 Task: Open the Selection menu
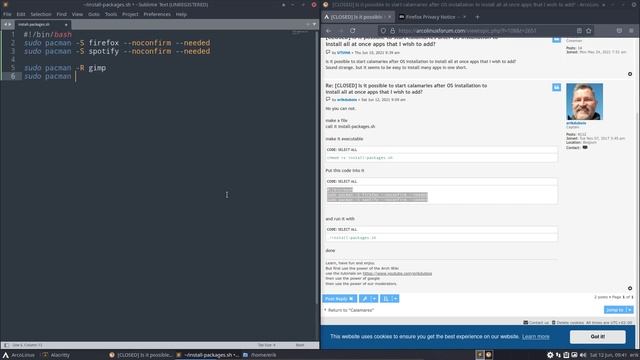coord(41,14)
